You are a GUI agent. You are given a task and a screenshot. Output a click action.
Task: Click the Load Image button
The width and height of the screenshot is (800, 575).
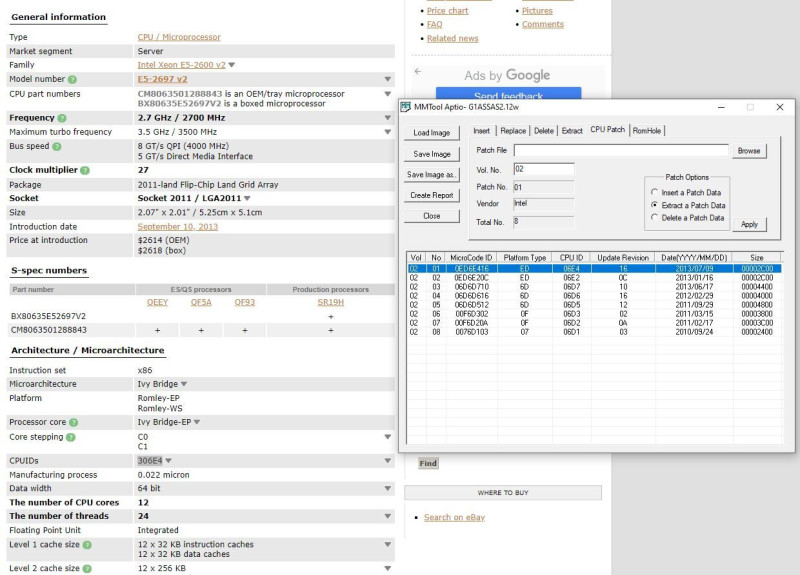click(432, 133)
